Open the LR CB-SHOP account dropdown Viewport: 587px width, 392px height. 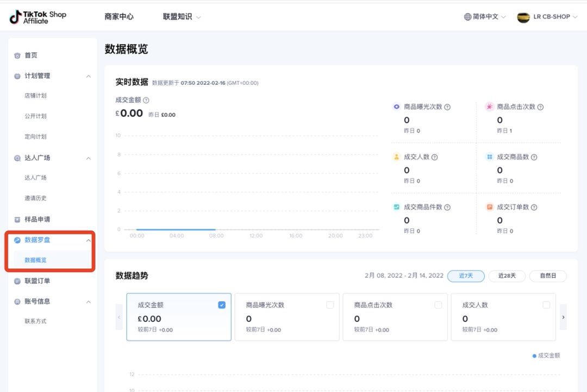tap(547, 17)
